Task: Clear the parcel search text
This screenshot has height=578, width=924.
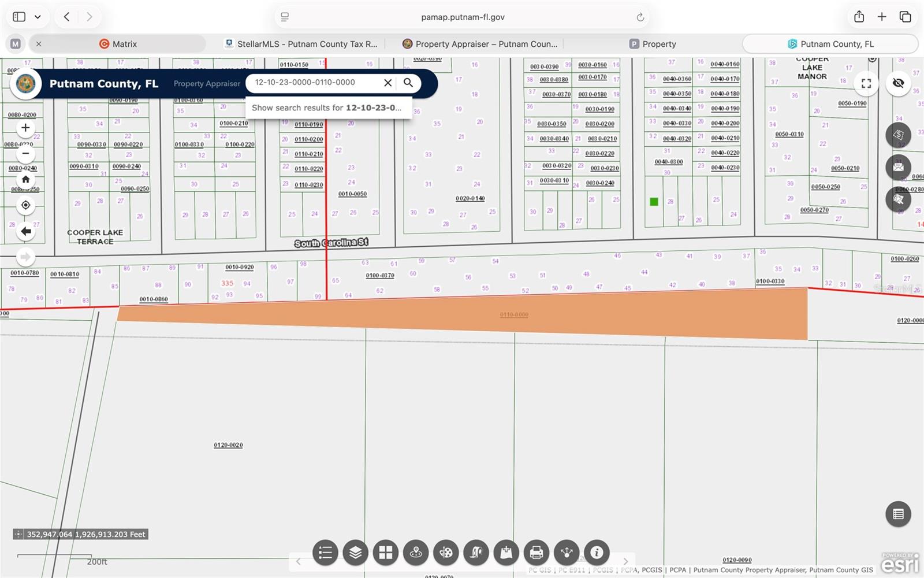Action: (x=388, y=83)
